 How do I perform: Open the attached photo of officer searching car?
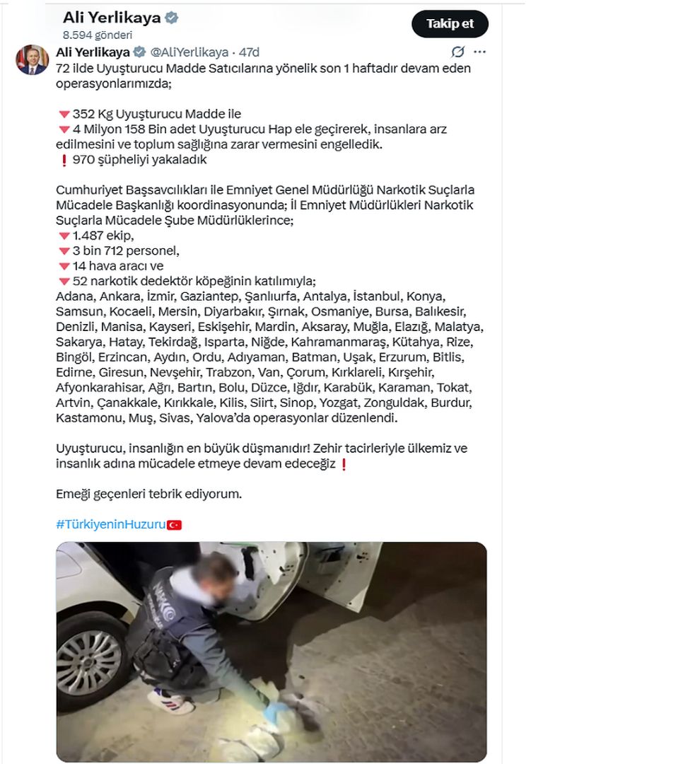(x=272, y=652)
